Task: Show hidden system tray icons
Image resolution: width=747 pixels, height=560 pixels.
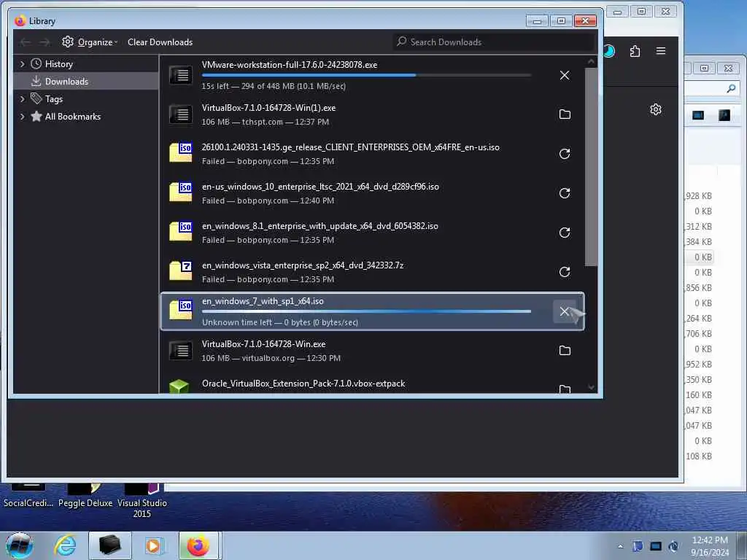Action: [x=620, y=546]
